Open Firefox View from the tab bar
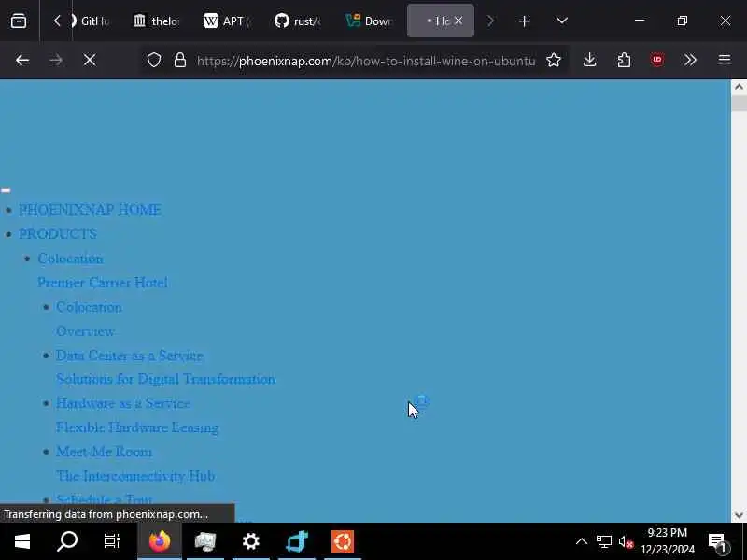 tap(19, 21)
